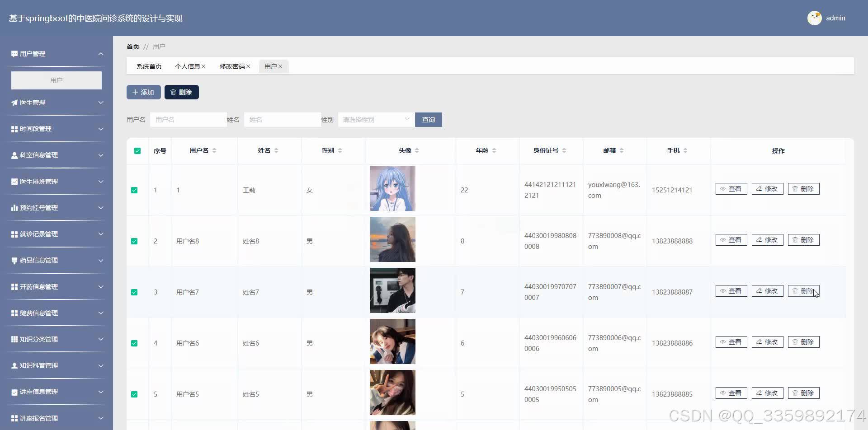Image resolution: width=868 pixels, height=430 pixels.
Task: Click the 知识科普管理 person icon
Action: coord(14,365)
